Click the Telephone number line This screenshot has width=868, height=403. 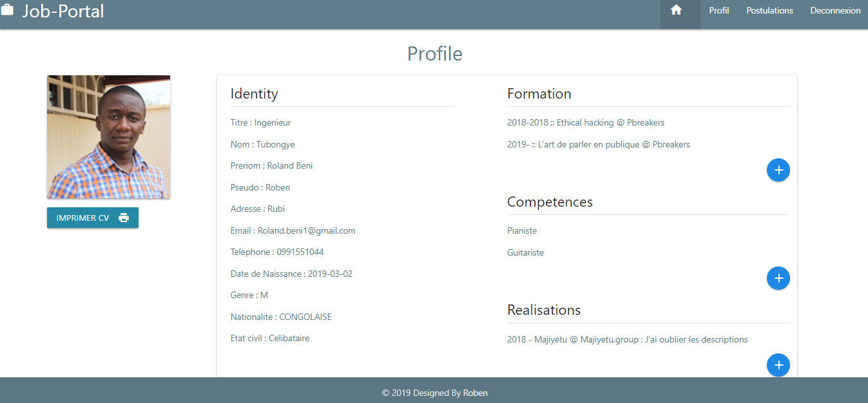point(277,252)
